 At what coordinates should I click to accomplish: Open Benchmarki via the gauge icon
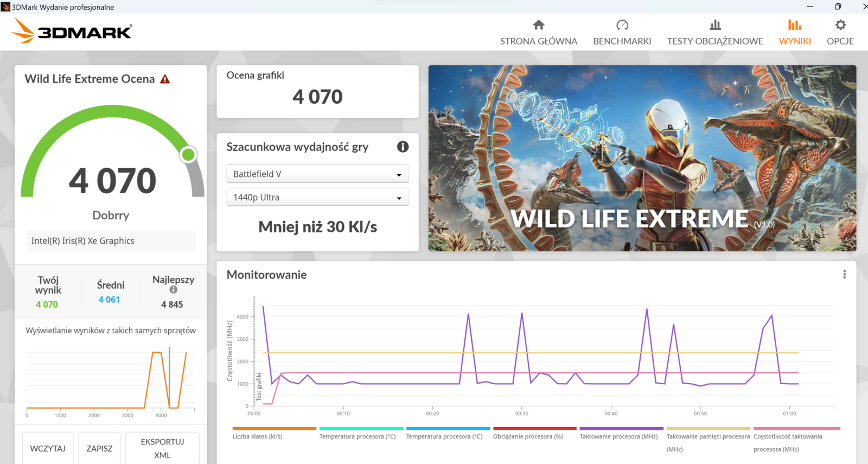point(622,25)
